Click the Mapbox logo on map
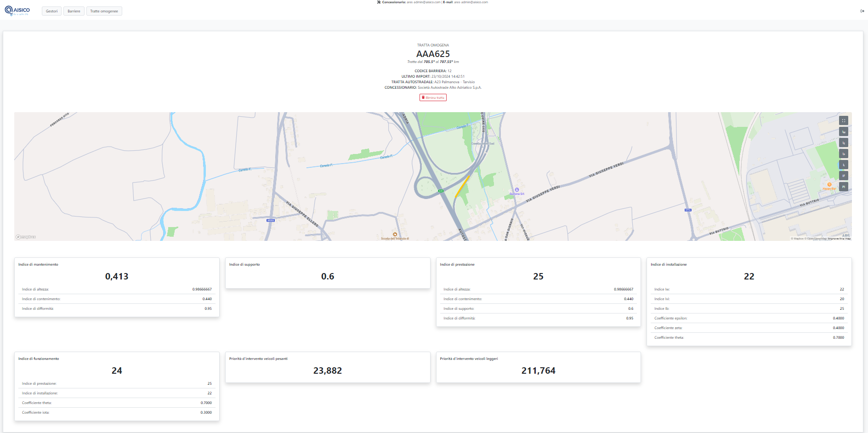Viewport: 868px width, 433px height. (x=26, y=237)
